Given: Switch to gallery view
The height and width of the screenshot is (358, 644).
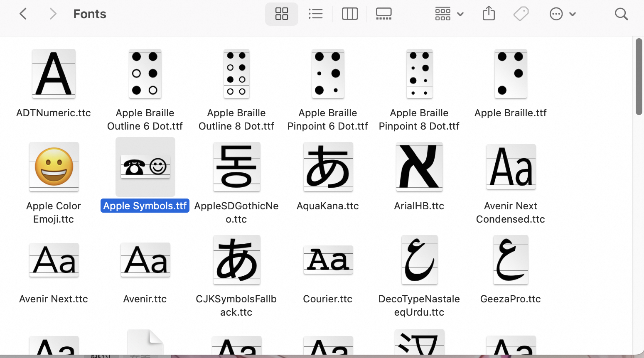Looking at the screenshot, I should coord(383,14).
